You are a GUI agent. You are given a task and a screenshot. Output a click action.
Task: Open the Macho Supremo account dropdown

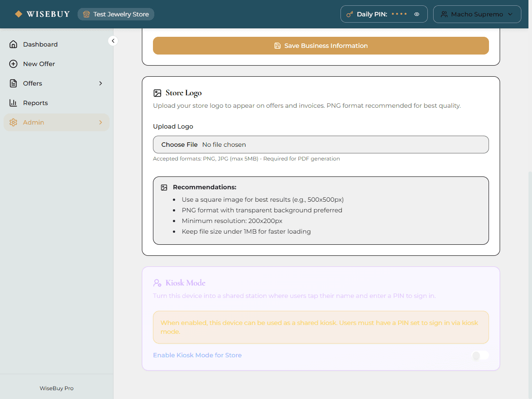pyautogui.click(x=477, y=14)
